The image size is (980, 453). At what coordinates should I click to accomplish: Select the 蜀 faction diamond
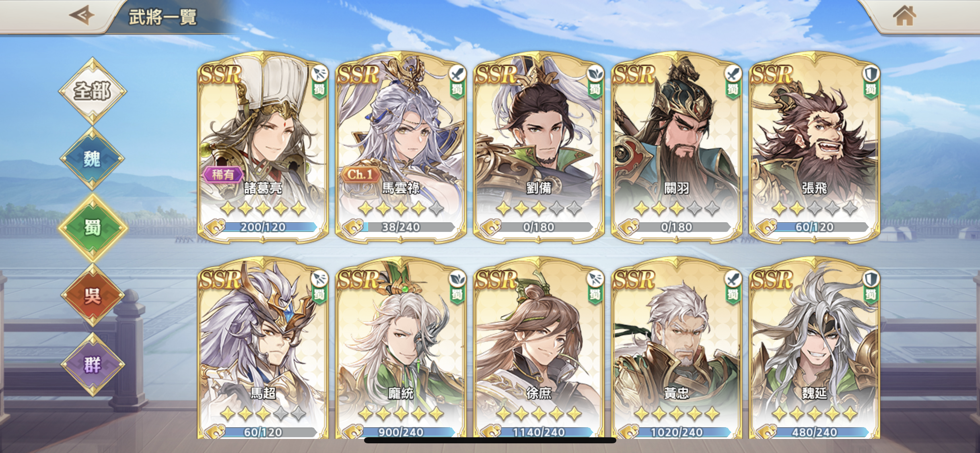[x=93, y=228]
